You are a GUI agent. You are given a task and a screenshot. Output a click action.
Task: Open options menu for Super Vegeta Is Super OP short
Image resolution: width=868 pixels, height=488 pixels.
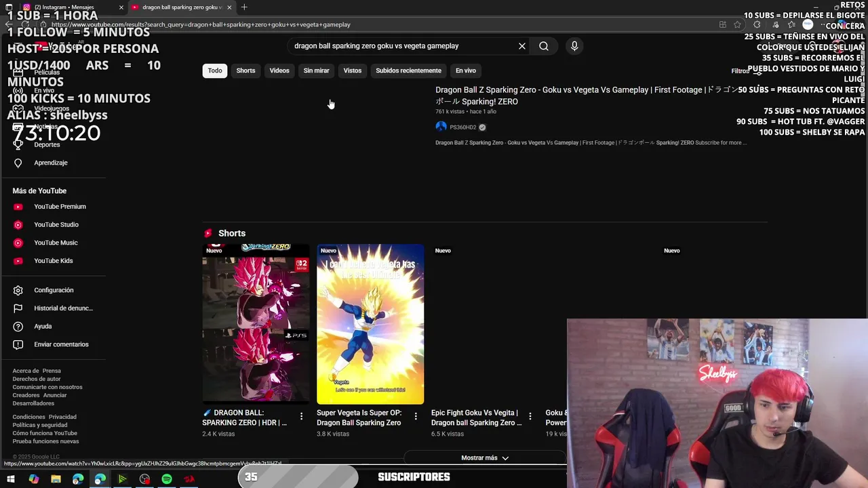tap(416, 416)
